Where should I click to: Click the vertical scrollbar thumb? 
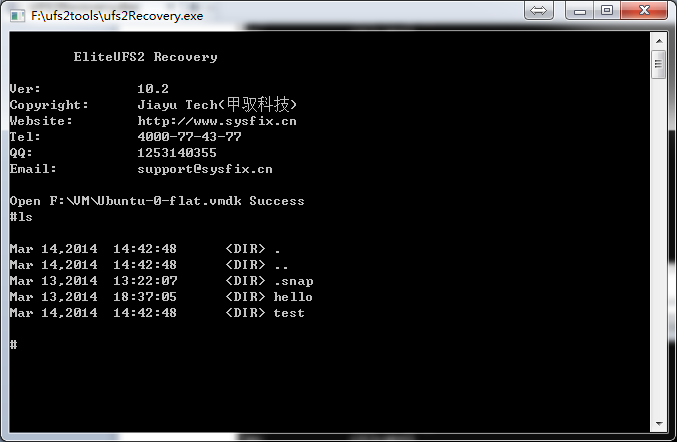(658, 64)
